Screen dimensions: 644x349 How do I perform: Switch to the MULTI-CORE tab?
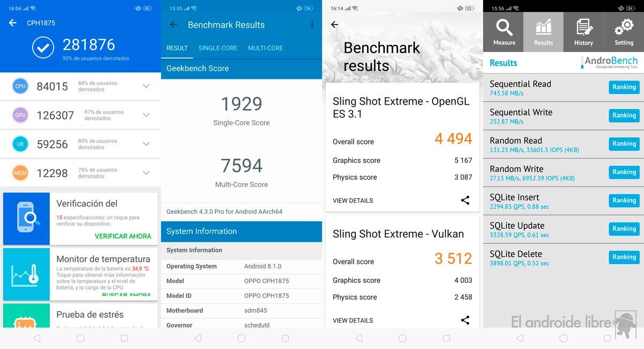(x=266, y=48)
